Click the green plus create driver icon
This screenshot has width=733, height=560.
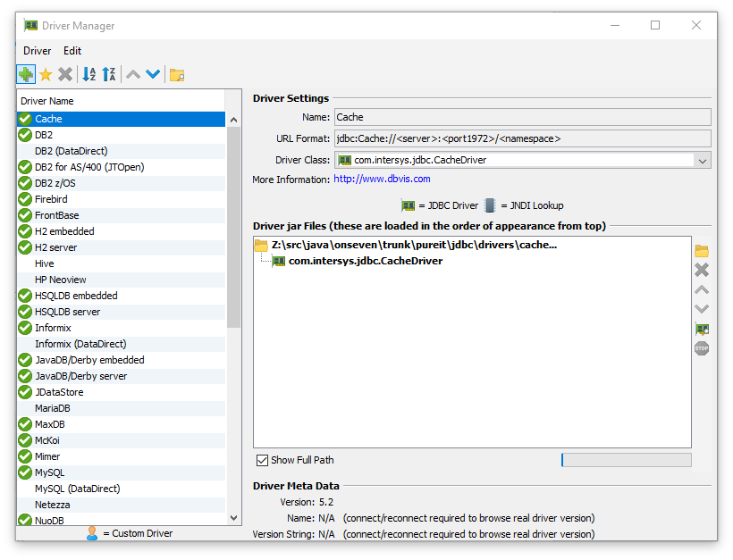(x=25, y=75)
